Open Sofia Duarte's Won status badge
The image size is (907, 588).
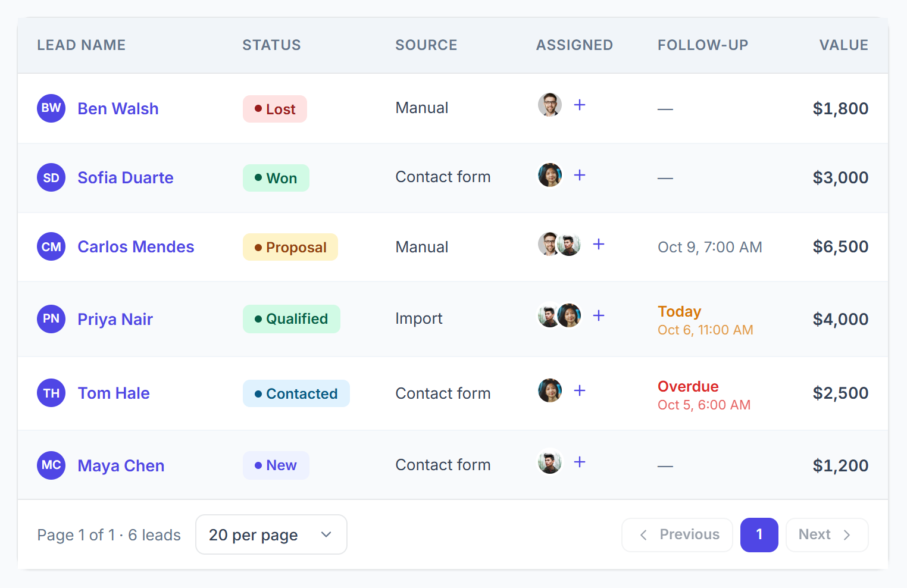point(276,178)
